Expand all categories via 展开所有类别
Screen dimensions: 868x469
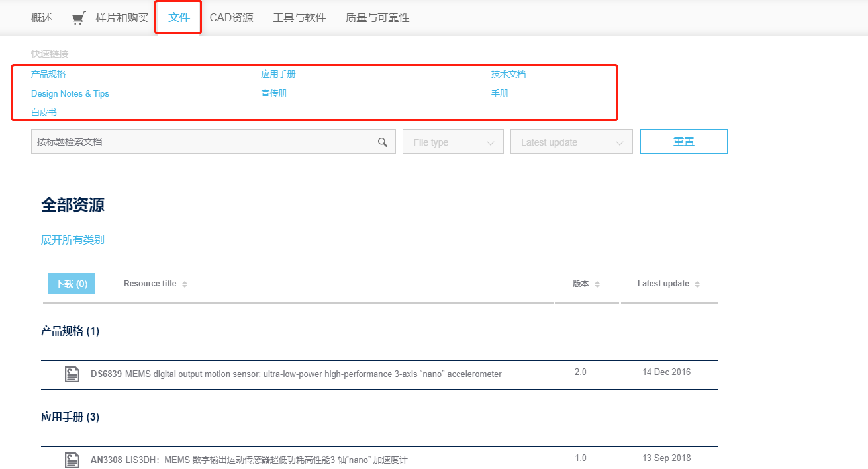[73, 240]
